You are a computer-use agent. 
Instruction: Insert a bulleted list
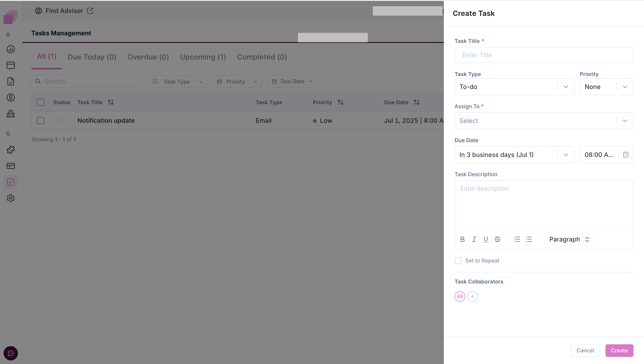(528, 239)
